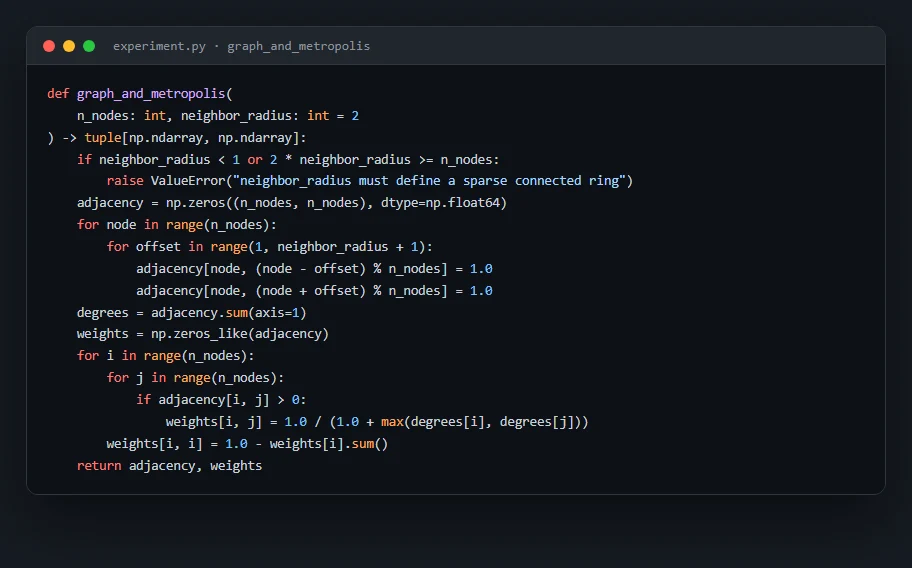Click the green maximize dot

tap(89, 46)
